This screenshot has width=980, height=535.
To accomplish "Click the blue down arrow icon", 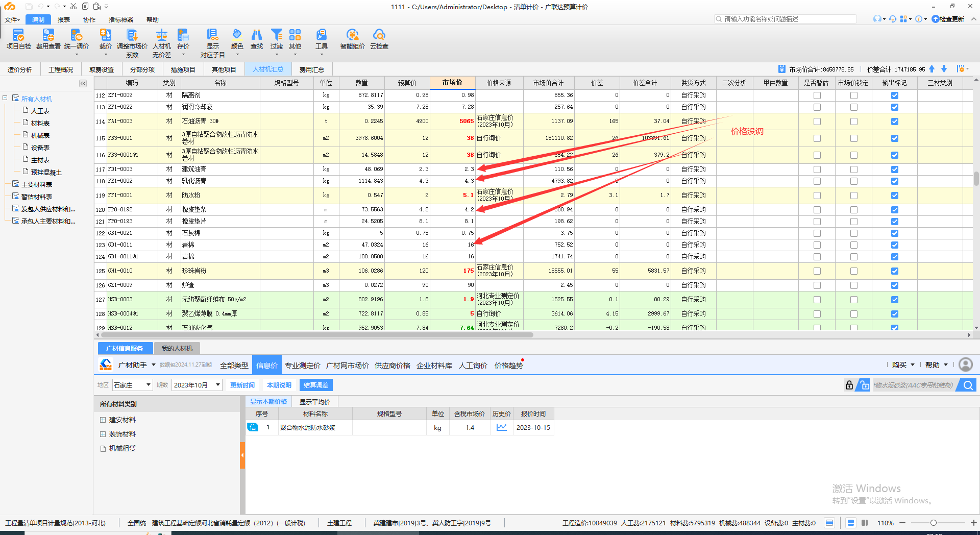I will coord(944,69).
